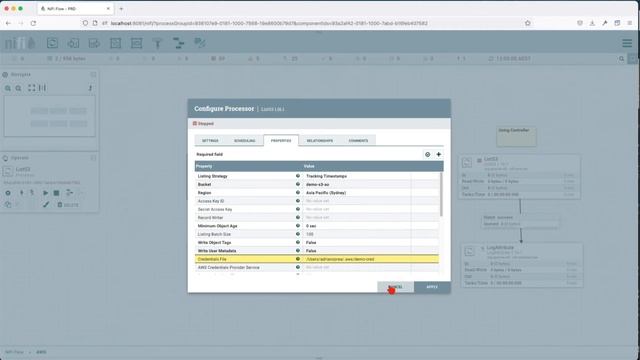Select the Funnel toolbar icon
This screenshot has width=640, height=360.
[x=158, y=43]
